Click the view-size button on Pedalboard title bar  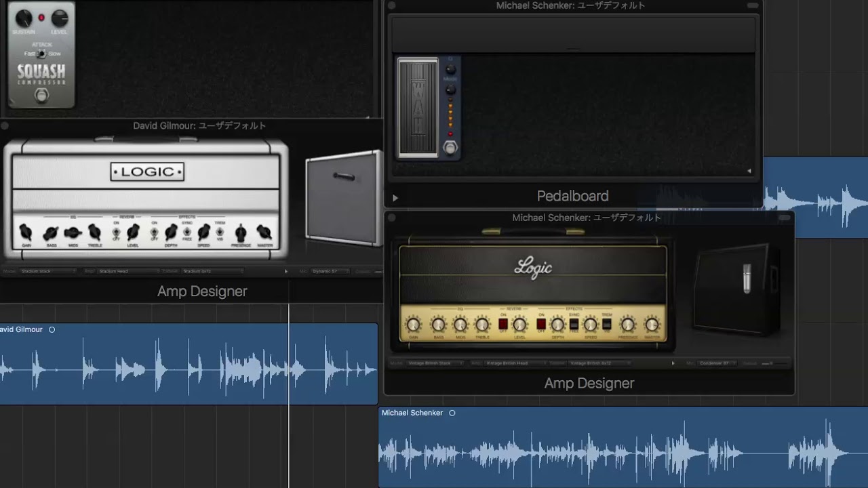[x=753, y=5]
